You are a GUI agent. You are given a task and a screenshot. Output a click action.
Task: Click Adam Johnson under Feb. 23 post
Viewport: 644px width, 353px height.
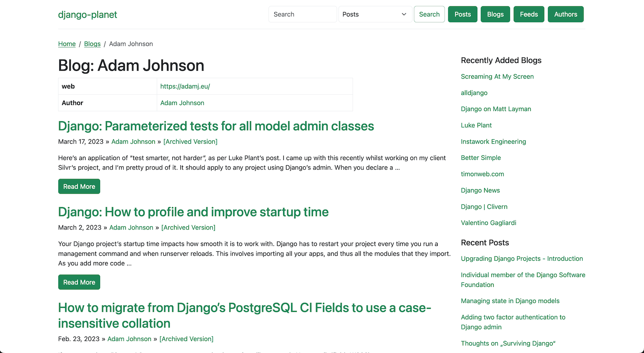pos(129,339)
